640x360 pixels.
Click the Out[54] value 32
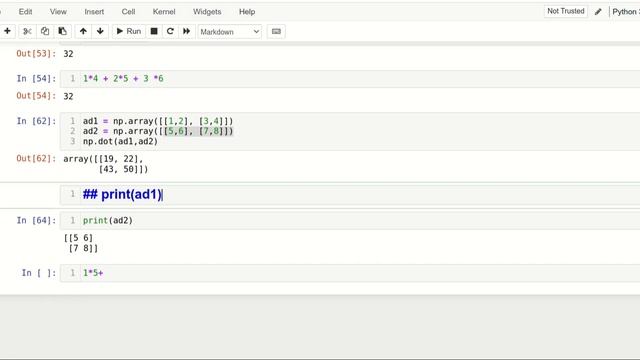68,96
